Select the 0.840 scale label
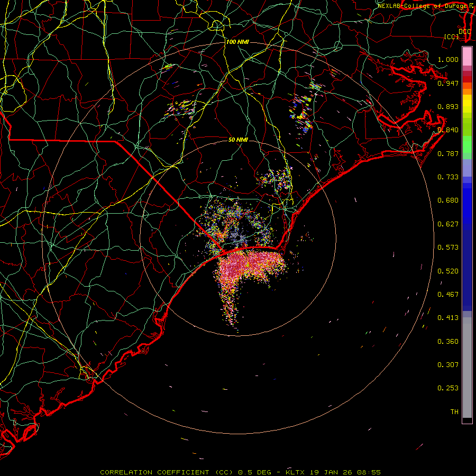Image resolution: width=476 pixels, height=476 pixels. pyautogui.click(x=448, y=130)
